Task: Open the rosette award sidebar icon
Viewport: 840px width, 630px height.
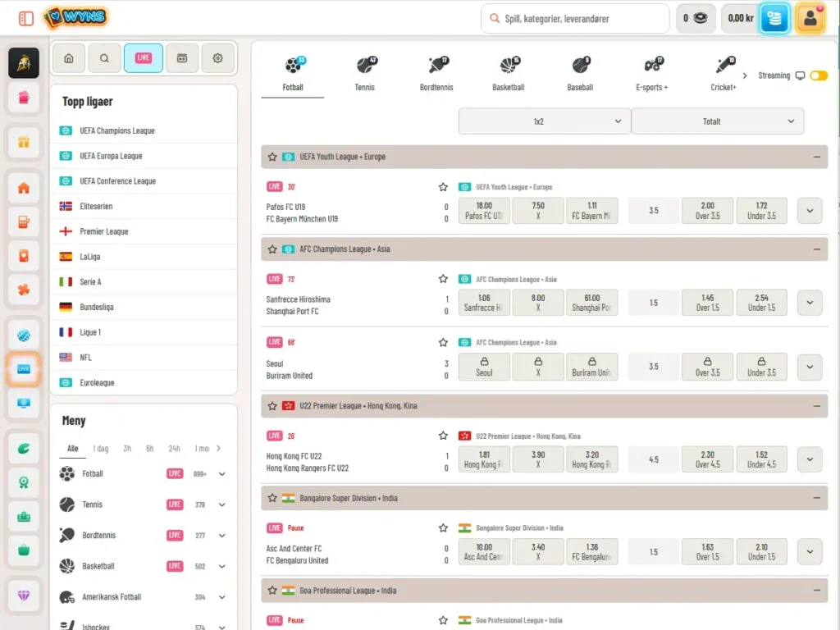Action: coord(24,482)
